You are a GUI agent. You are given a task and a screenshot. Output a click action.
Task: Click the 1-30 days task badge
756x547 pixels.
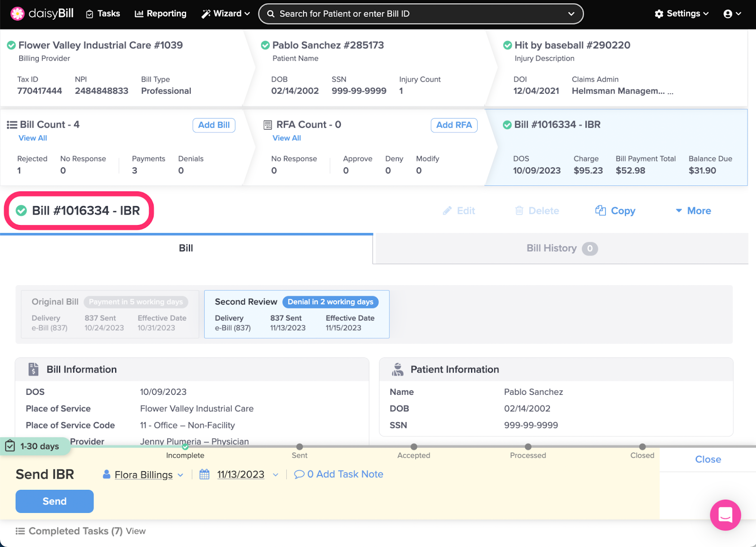[33, 446]
